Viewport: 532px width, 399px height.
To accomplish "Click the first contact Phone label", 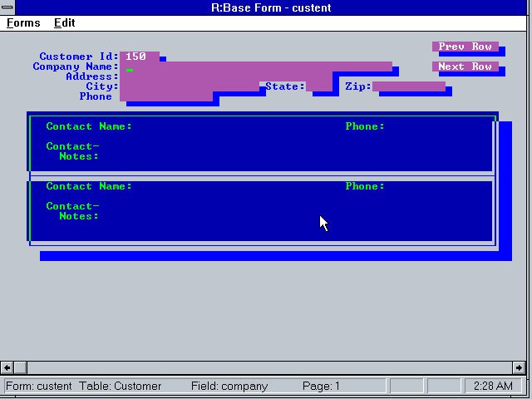I will point(365,126).
